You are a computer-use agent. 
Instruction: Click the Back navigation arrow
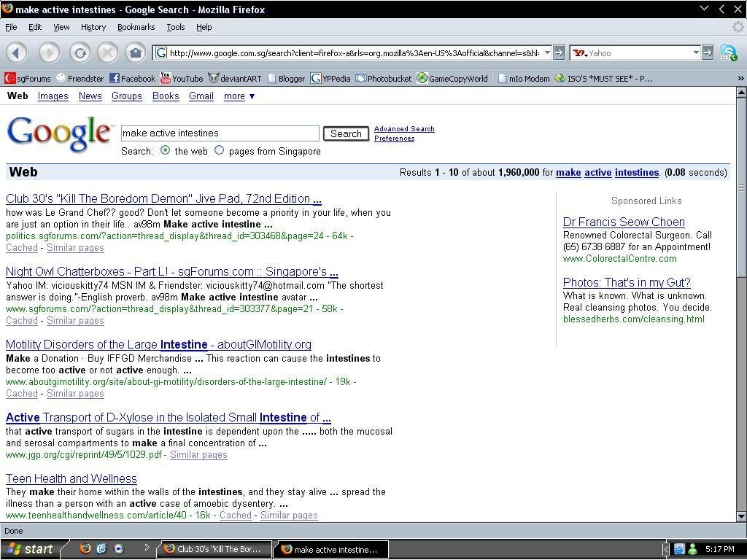pyautogui.click(x=18, y=52)
